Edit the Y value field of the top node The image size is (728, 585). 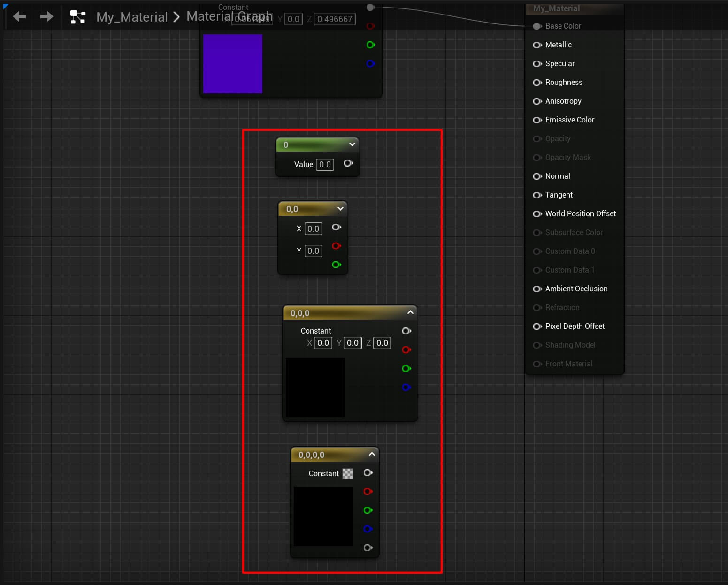pyautogui.click(x=293, y=19)
